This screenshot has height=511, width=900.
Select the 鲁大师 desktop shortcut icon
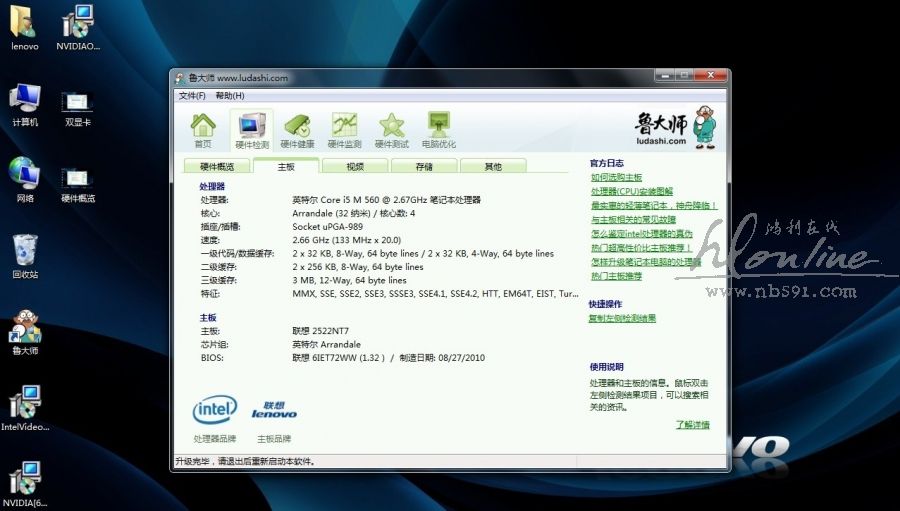click(25, 331)
